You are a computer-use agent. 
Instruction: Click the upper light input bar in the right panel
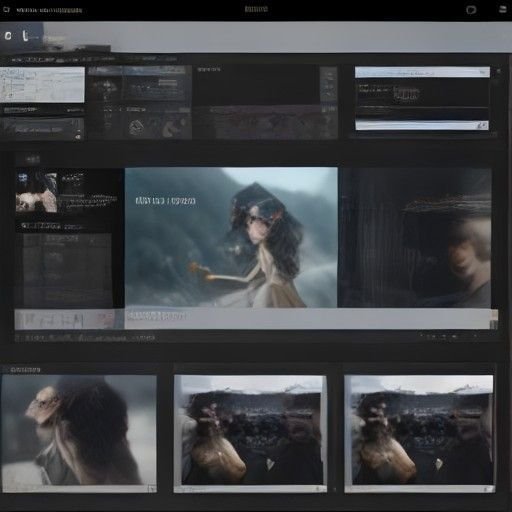click(422, 72)
